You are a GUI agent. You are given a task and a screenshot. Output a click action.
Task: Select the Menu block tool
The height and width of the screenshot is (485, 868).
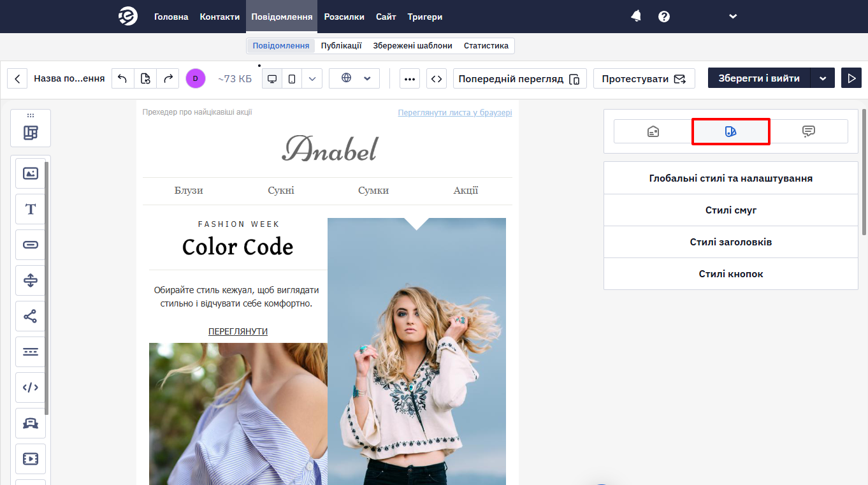coord(31,352)
